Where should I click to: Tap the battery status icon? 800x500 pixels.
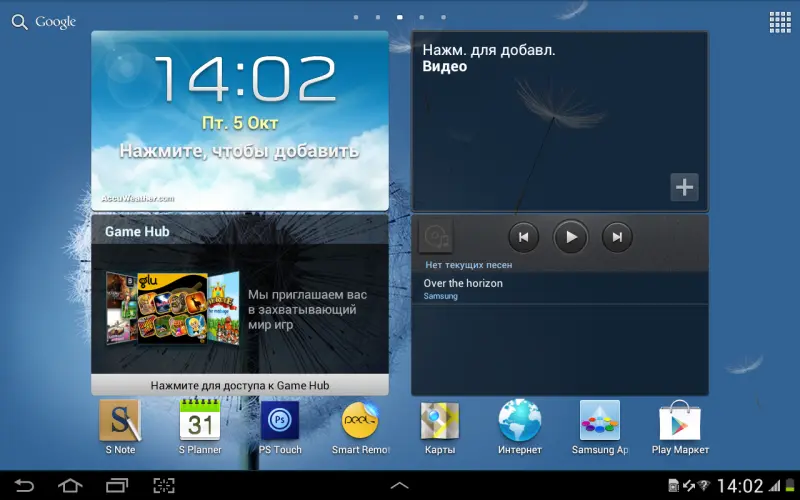pos(791,485)
